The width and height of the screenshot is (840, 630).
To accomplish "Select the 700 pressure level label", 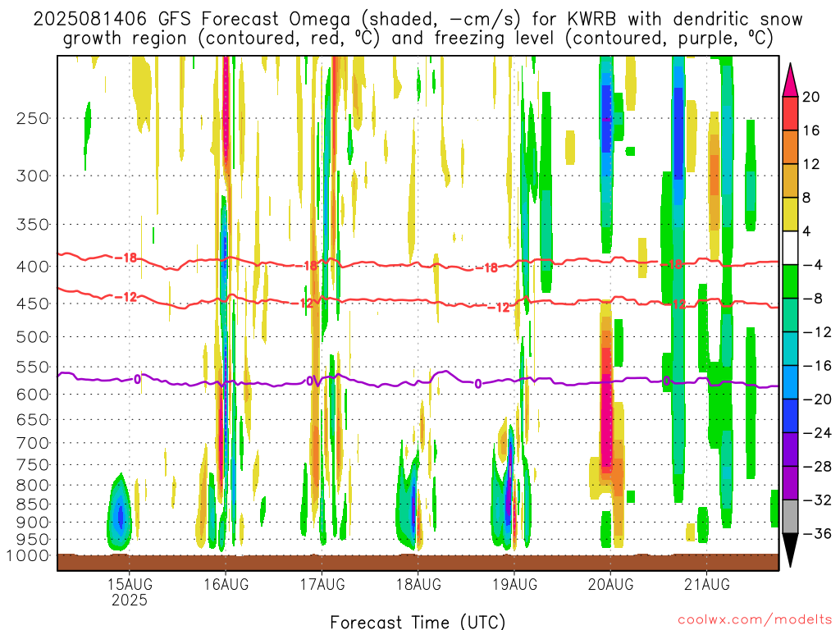I will click(33, 443).
